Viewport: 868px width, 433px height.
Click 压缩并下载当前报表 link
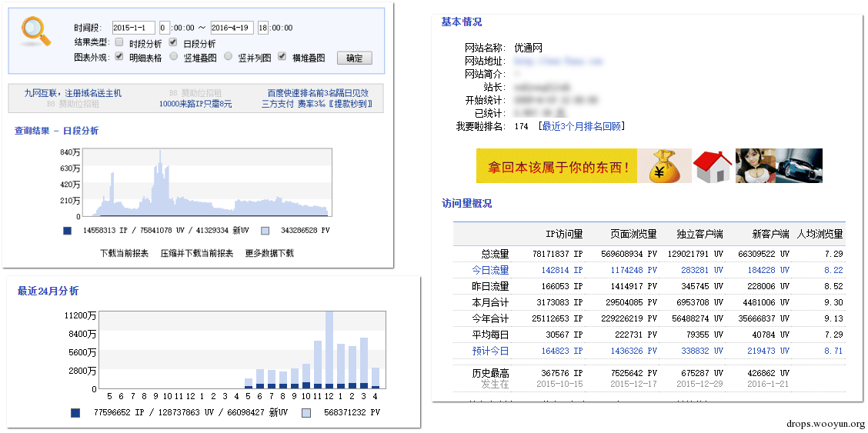196,253
